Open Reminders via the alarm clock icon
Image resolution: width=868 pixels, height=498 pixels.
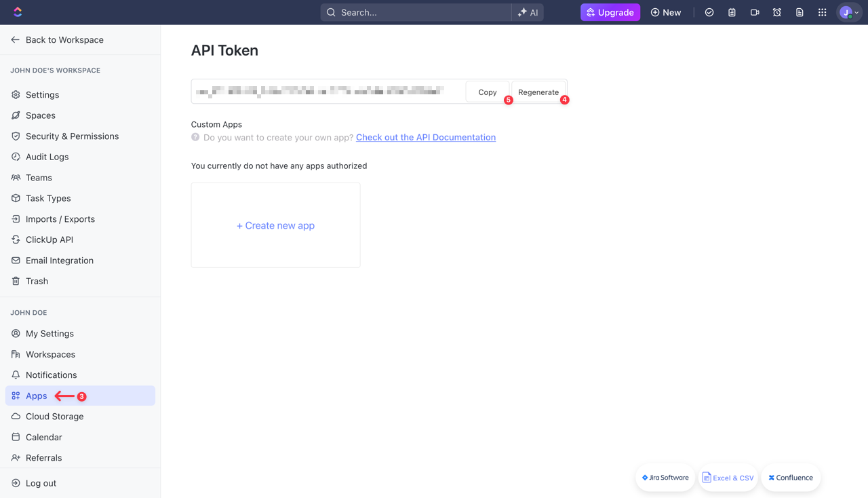776,12
